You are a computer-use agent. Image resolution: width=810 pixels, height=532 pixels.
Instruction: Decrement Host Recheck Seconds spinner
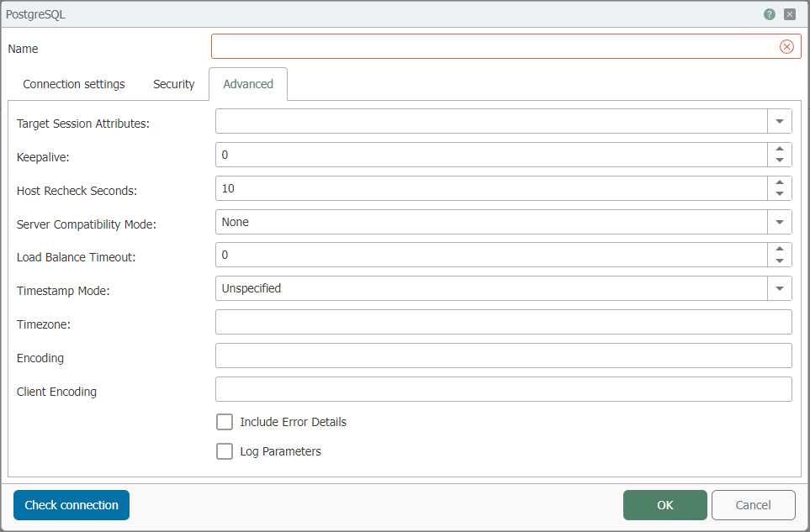tap(780, 194)
